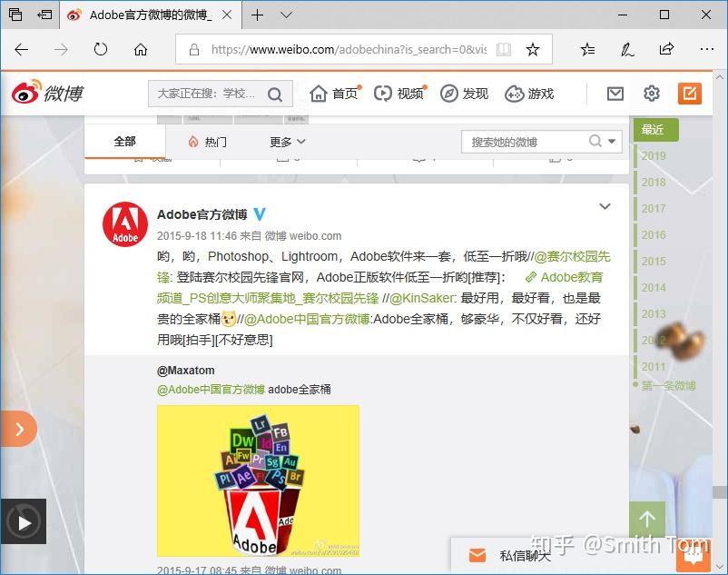Open favorites hub icon
The height and width of the screenshot is (575, 728).
tap(587, 49)
